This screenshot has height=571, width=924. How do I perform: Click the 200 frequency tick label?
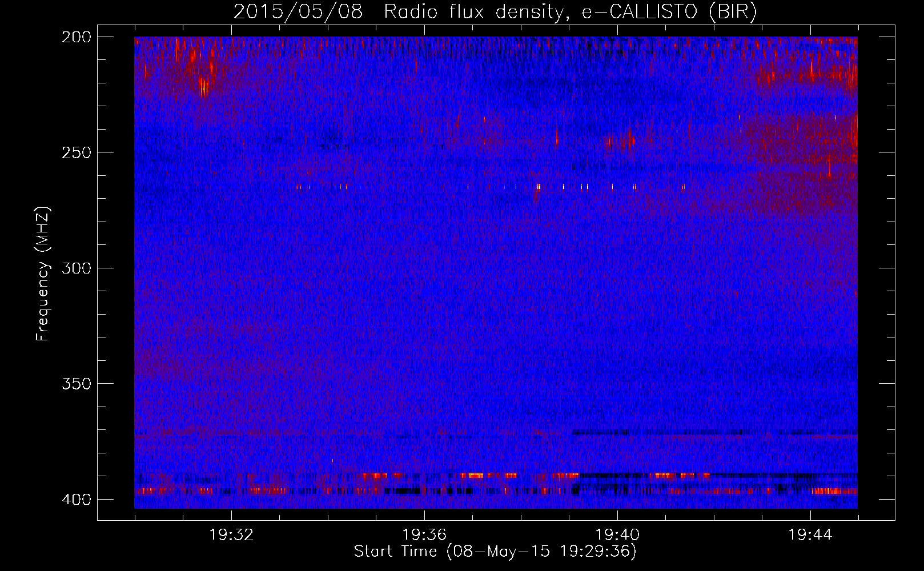tap(76, 37)
